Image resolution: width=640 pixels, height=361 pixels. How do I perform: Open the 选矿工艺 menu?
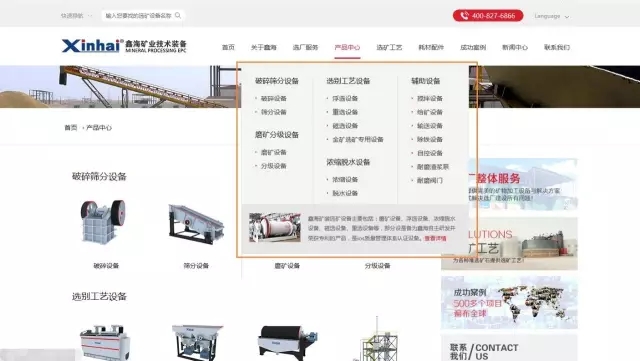pyautogui.click(x=389, y=47)
